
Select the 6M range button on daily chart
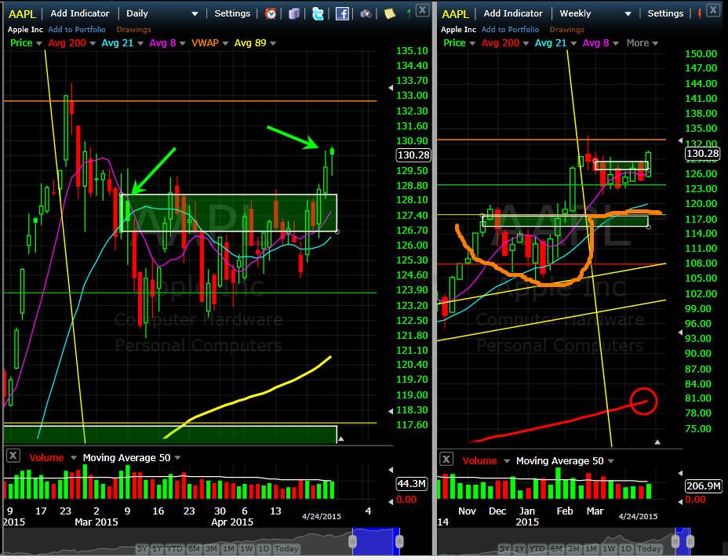point(194,548)
